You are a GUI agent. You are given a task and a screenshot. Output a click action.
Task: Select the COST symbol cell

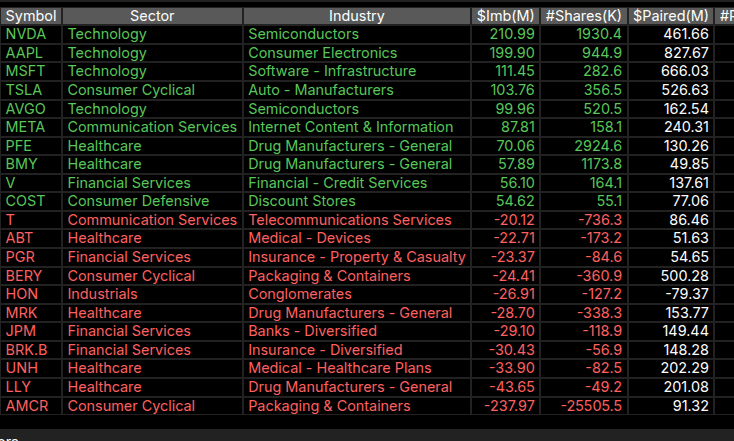click(x=31, y=201)
